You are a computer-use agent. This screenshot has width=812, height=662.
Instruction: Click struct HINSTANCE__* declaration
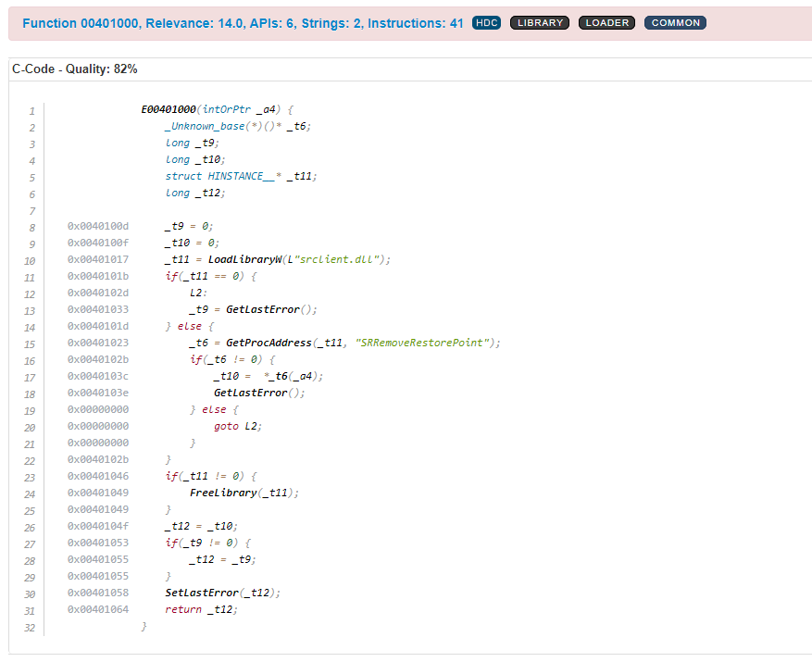[242, 176]
